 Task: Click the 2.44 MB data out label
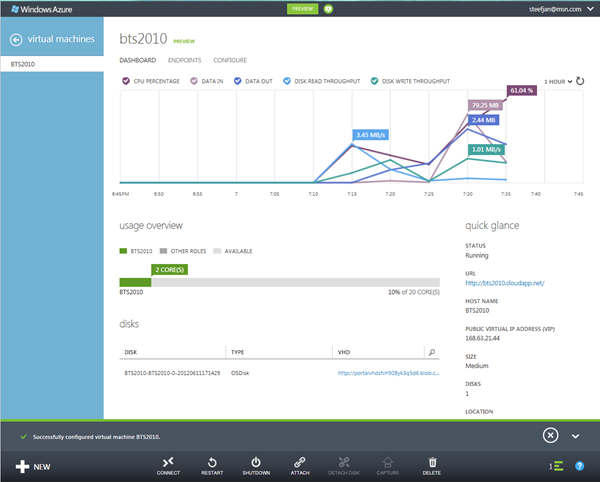pyautogui.click(x=483, y=120)
